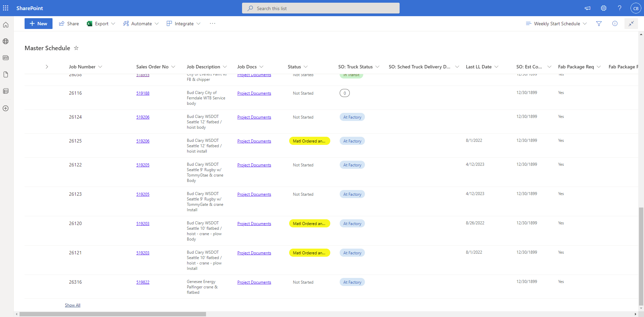
Task: Expand the SO: Est Co... column menu
Action: click(x=549, y=67)
